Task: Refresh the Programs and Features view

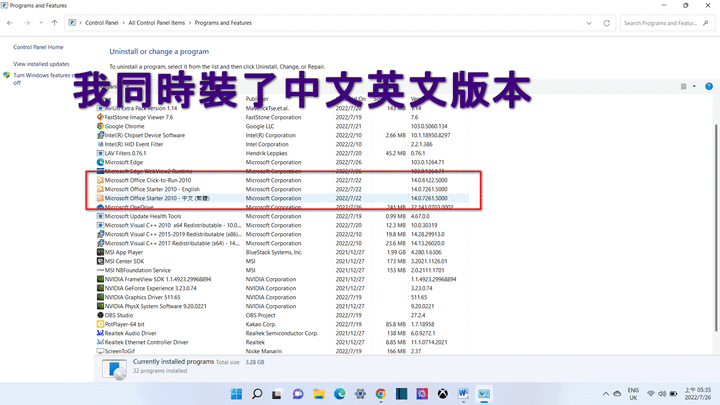Action: [x=607, y=23]
